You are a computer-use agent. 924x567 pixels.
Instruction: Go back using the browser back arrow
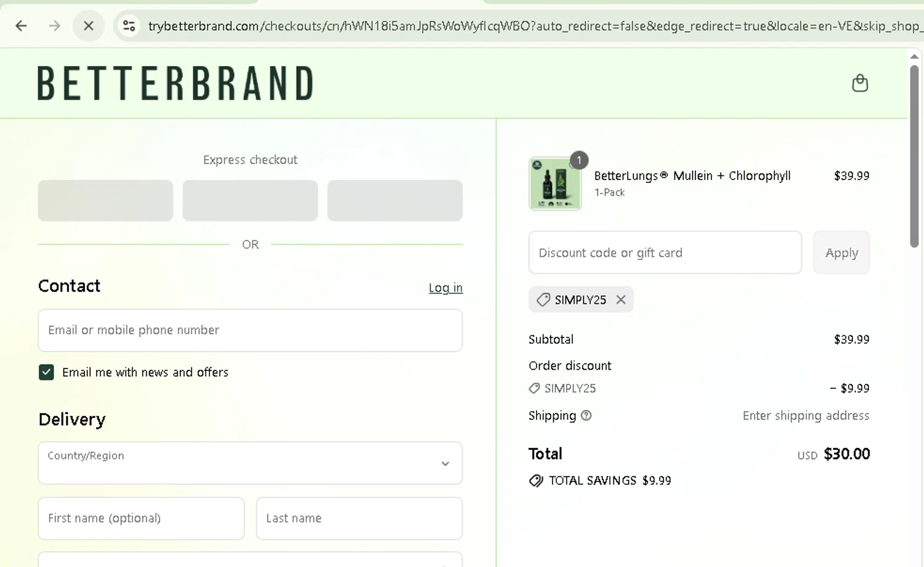click(x=21, y=26)
